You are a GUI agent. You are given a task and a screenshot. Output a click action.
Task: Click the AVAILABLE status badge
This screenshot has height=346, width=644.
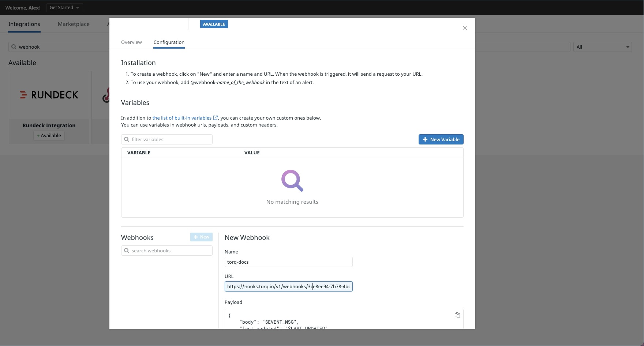pos(214,24)
